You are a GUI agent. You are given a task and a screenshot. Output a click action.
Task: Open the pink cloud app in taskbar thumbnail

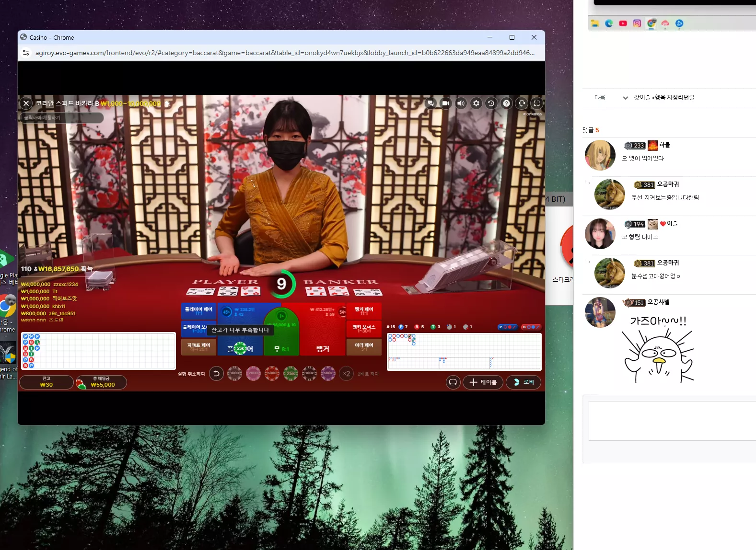pyautogui.click(x=665, y=23)
